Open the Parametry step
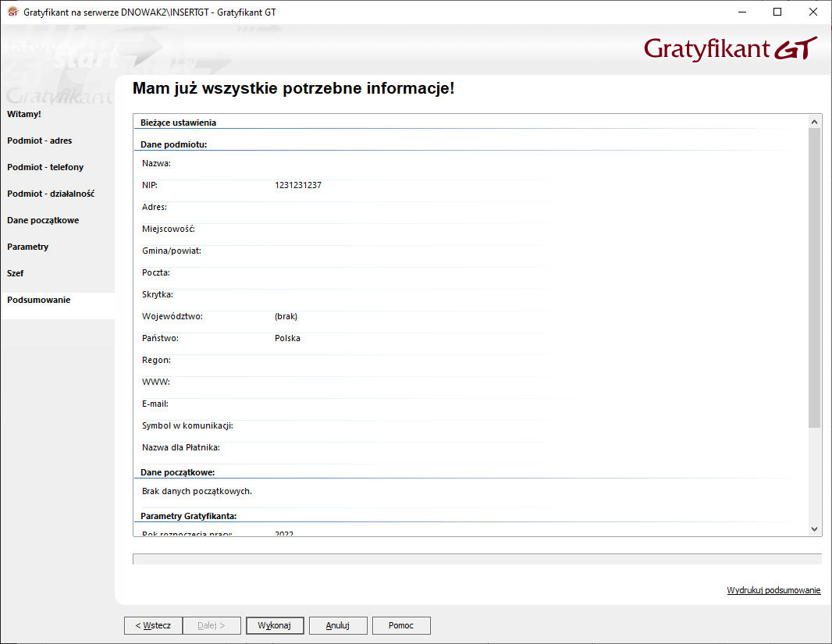The width and height of the screenshot is (832, 644). (27, 247)
